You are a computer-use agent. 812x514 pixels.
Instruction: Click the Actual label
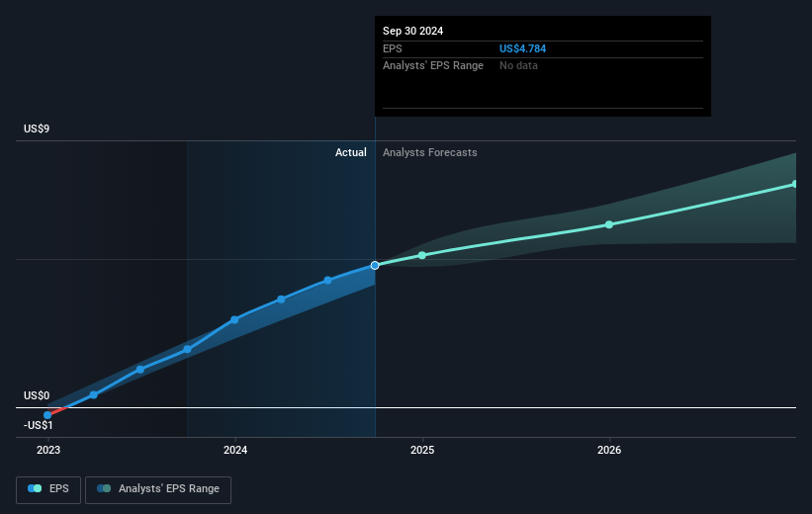[350, 152]
